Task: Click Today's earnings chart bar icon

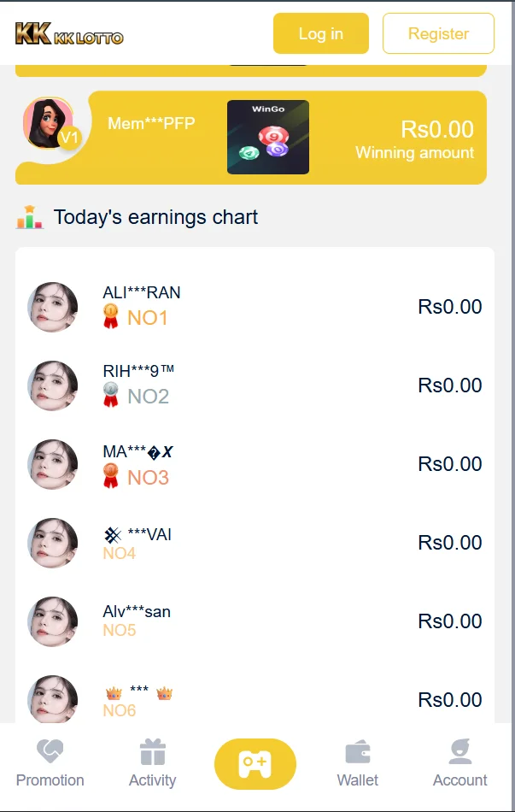Action: tap(30, 217)
